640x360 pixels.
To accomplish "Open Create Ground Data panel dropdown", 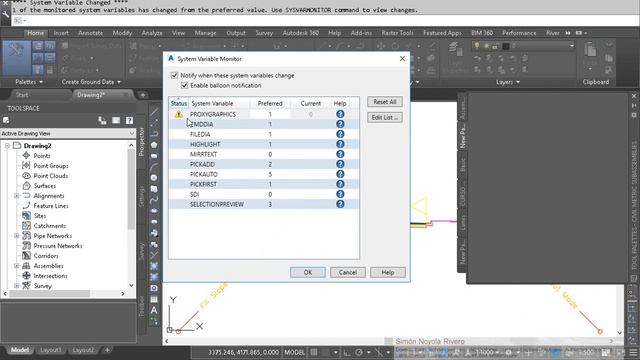I will coord(91,82).
